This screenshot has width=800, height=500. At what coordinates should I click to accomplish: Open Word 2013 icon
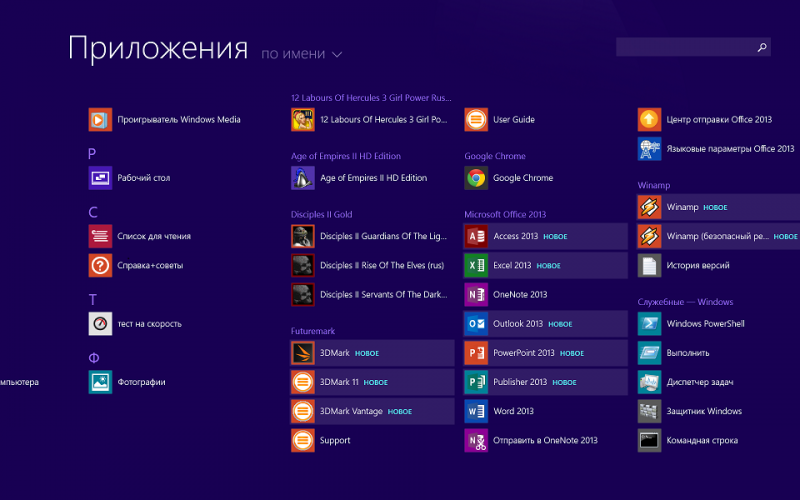(476, 411)
